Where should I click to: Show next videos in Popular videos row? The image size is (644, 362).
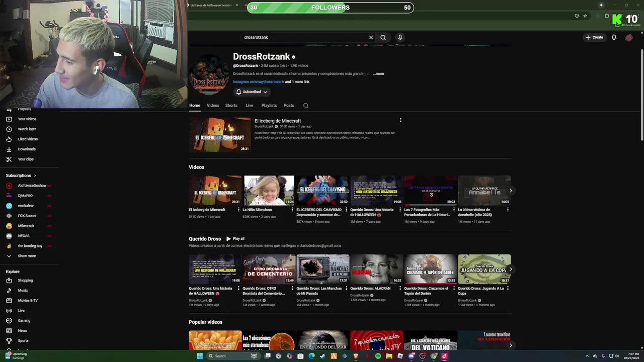[x=511, y=345]
